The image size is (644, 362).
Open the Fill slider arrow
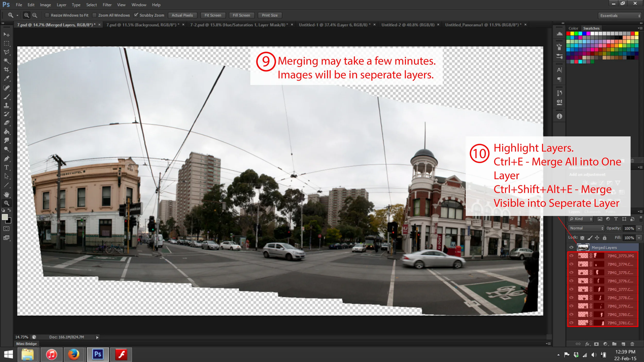coord(639,238)
